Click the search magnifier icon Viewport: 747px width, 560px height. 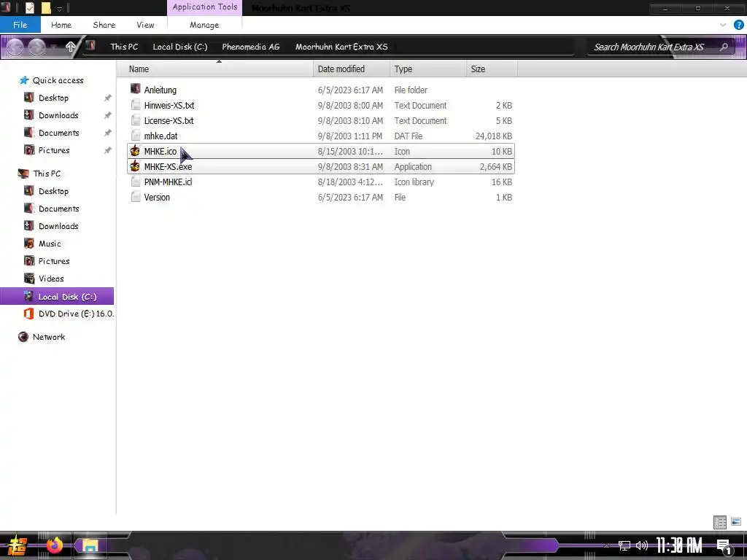coord(724,47)
